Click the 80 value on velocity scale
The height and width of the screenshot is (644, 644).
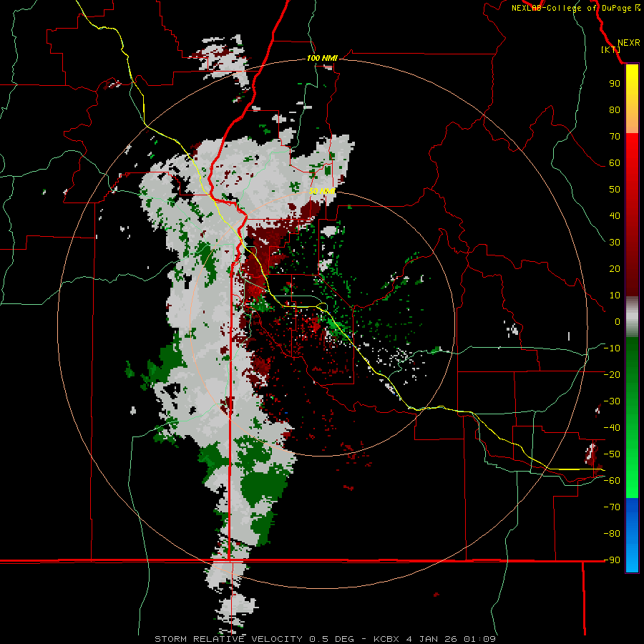(x=615, y=109)
